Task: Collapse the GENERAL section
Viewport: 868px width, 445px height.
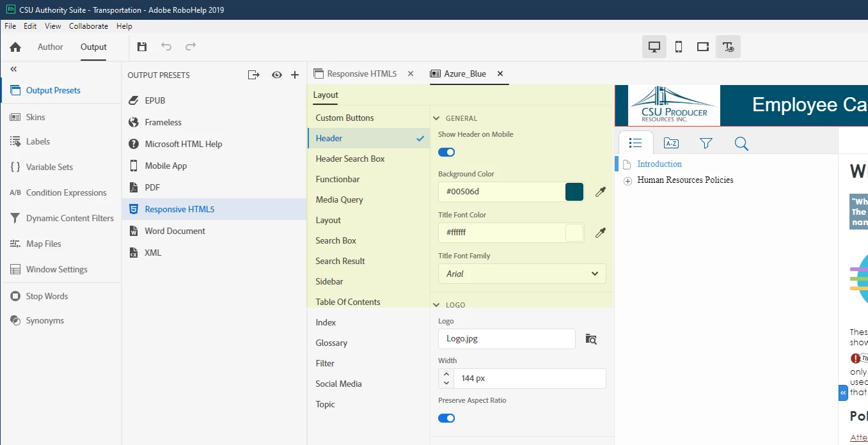Action: tap(437, 118)
